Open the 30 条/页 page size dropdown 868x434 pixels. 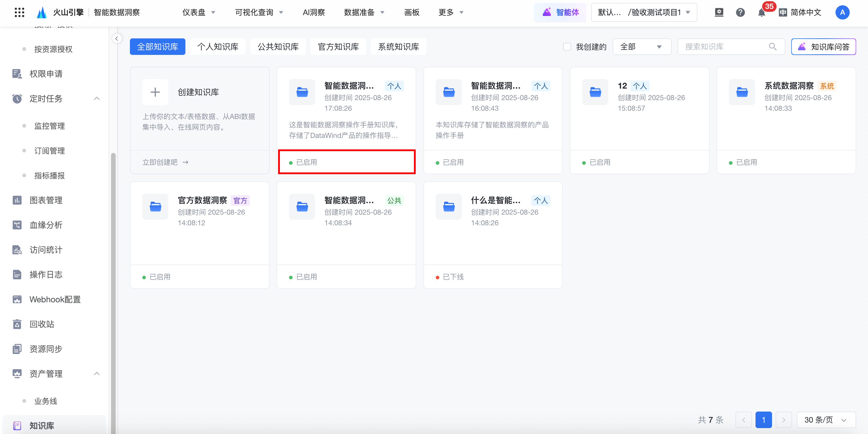(x=825, y=420)
